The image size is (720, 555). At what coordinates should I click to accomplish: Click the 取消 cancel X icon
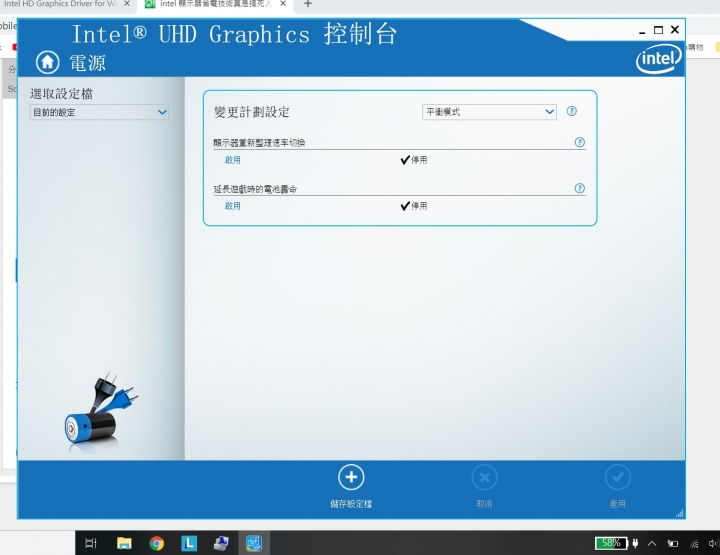click(x=484, y=477)
